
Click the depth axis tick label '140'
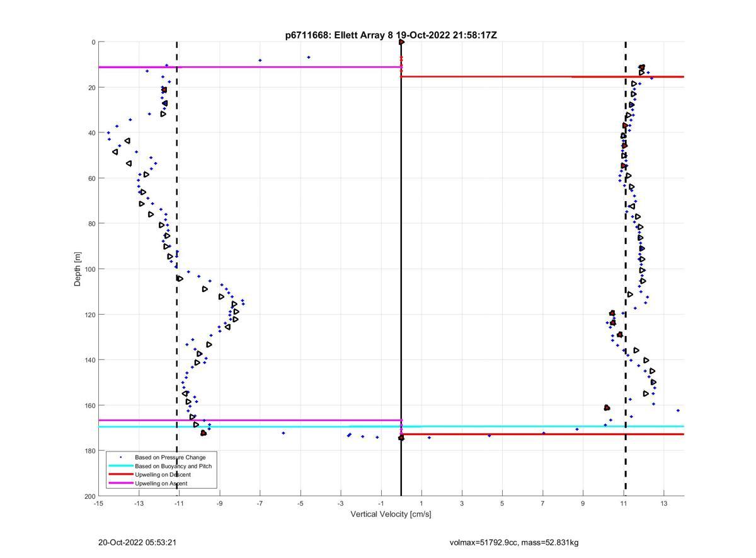[x=89, y=360]
